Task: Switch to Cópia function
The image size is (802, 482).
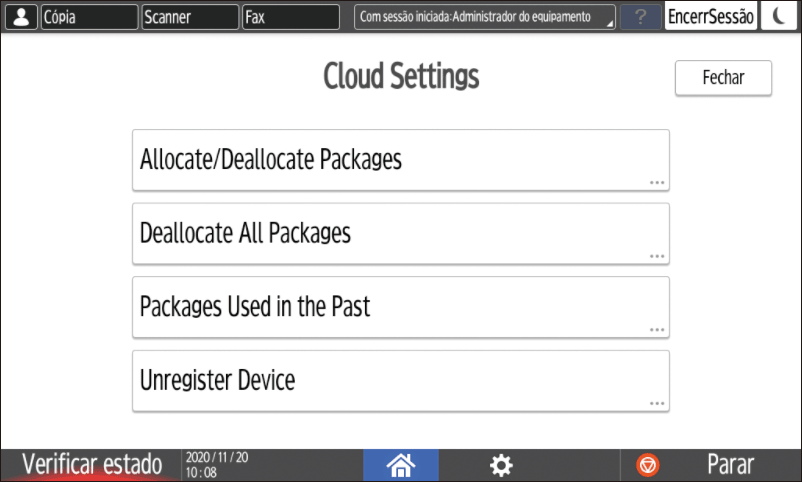Action: [x=89, y=17]
